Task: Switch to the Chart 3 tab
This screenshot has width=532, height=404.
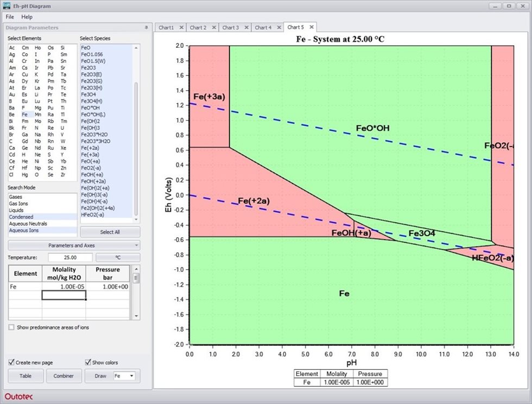Action: [x=232, y=27]
